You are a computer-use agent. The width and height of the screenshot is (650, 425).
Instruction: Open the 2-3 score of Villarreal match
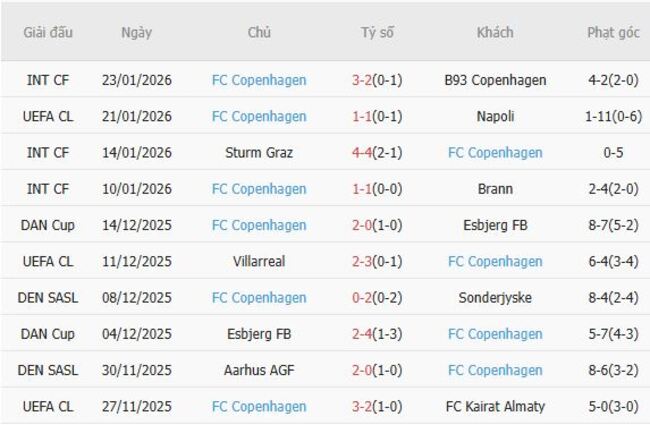377,261
